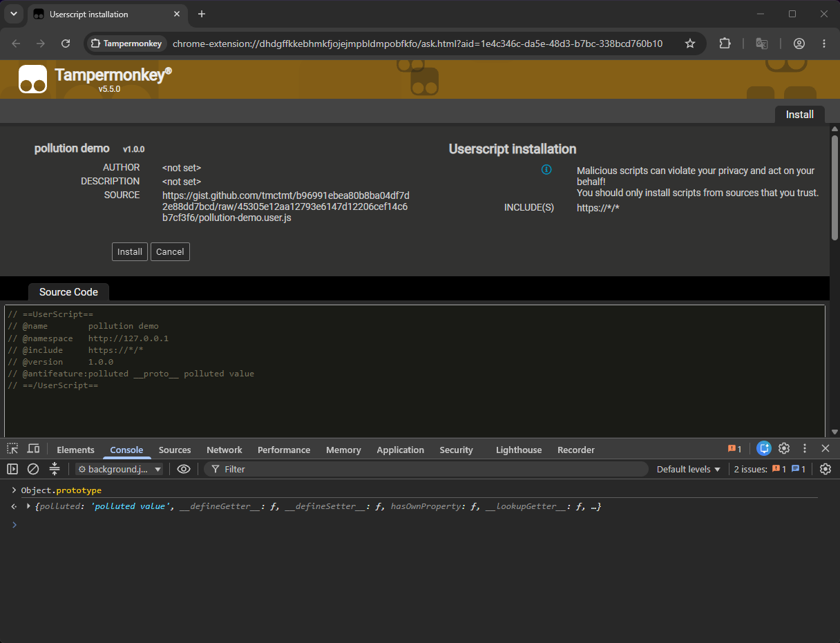The height and width of the screenshot is (643, 840).
Task: Clear the console
Action: [33, 469]
